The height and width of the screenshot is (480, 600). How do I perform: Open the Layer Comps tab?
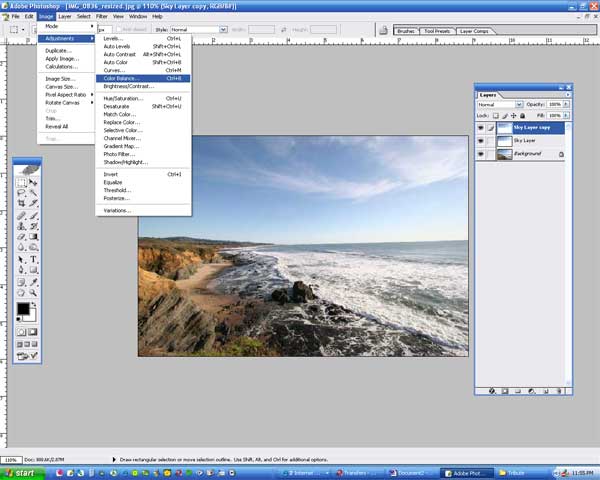[x=474, y=31]
